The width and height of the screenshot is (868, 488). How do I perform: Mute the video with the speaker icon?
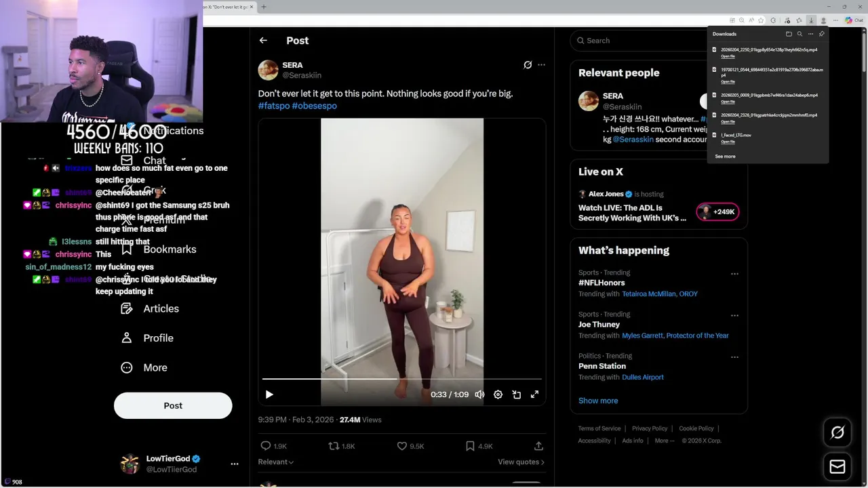pyautogui.click(x=479, y=394)
